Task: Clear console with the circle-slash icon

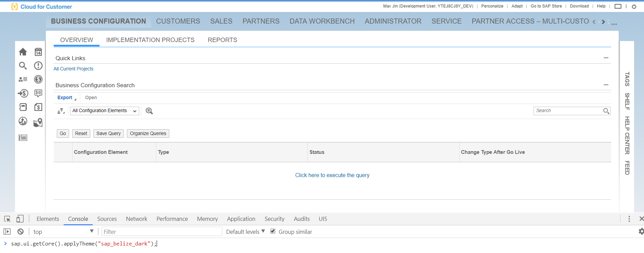Action: pos(21,231)
